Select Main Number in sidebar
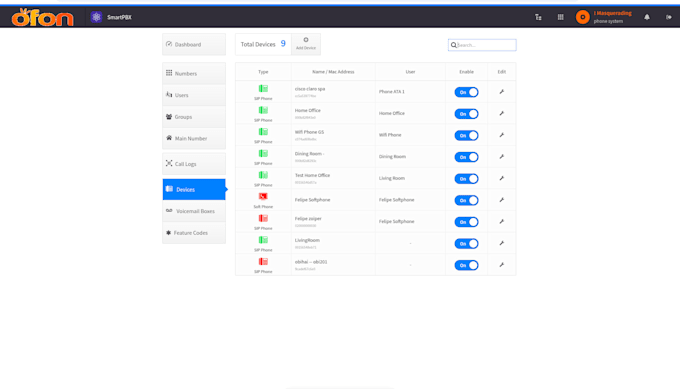Screen dimensions: 680x389 pyautogui.click(x=194, y=138)
